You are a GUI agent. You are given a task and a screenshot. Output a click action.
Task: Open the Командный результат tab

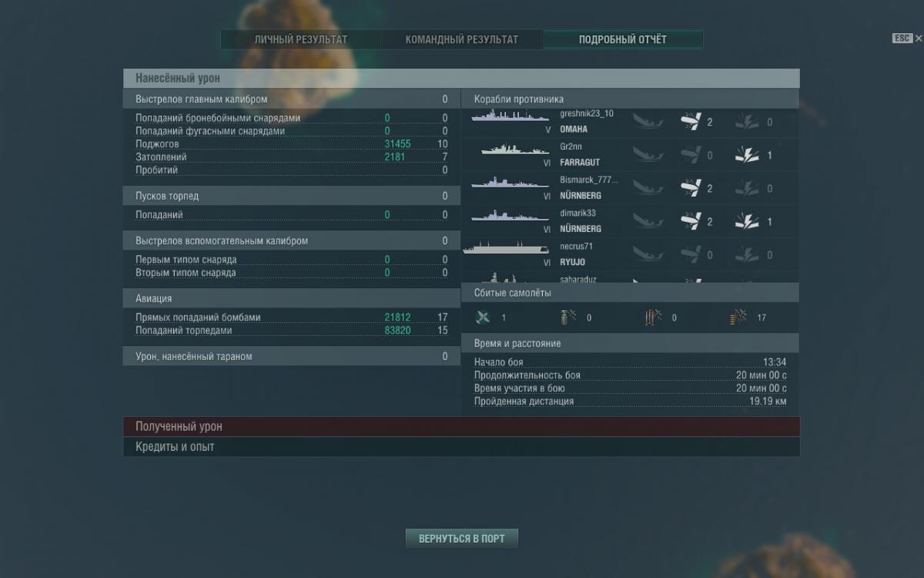(462, 39)
